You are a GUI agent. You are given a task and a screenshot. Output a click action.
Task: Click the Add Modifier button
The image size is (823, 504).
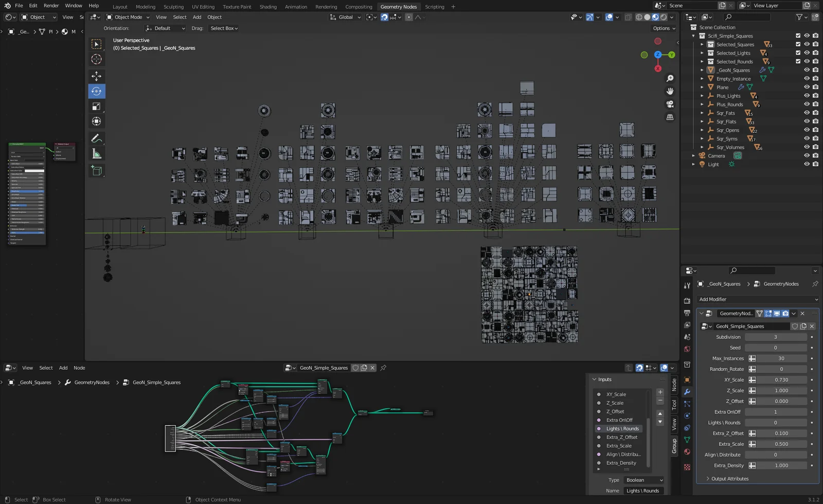(x=756, y=299)
